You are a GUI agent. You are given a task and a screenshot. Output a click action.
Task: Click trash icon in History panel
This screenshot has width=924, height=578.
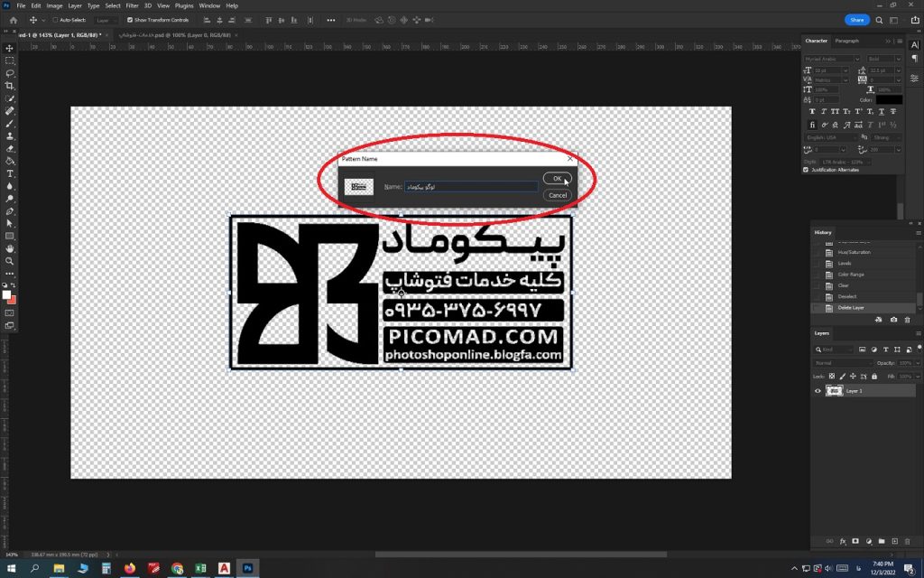pos(908,320)
